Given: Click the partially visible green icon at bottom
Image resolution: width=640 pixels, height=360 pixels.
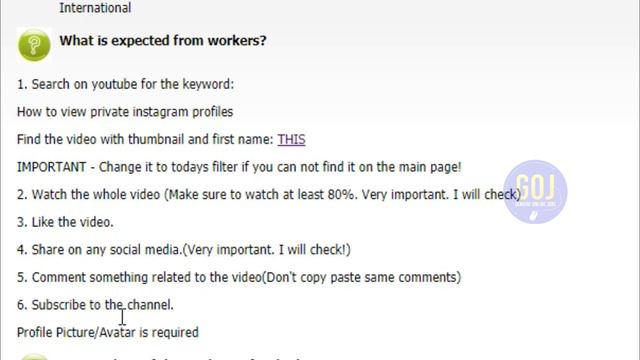Looking at the screenshot, I should pyautogui.click(x=34, y=357).
